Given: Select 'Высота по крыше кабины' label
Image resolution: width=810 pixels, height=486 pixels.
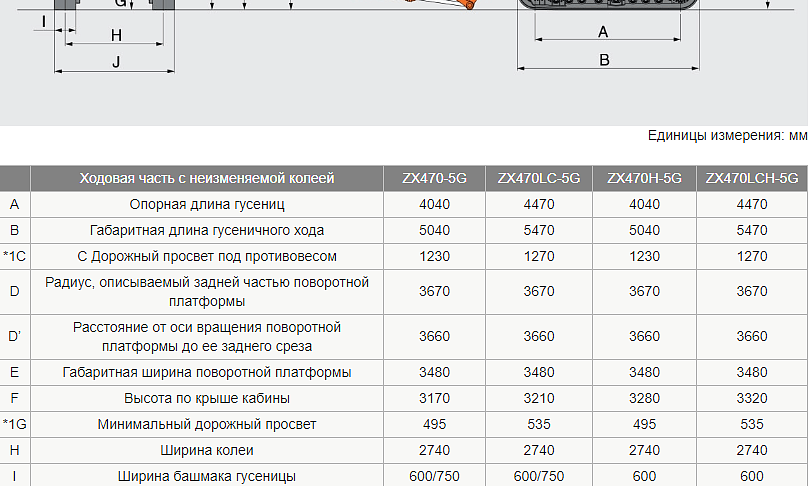Looking at the screenshot, I should [x=207, y=398].
